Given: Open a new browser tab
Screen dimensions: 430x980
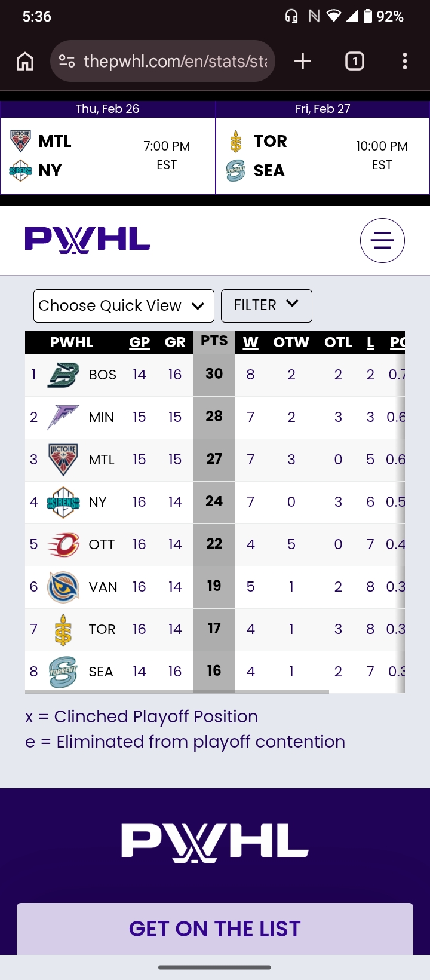Looking at the screenshot, I should point(303,61).
